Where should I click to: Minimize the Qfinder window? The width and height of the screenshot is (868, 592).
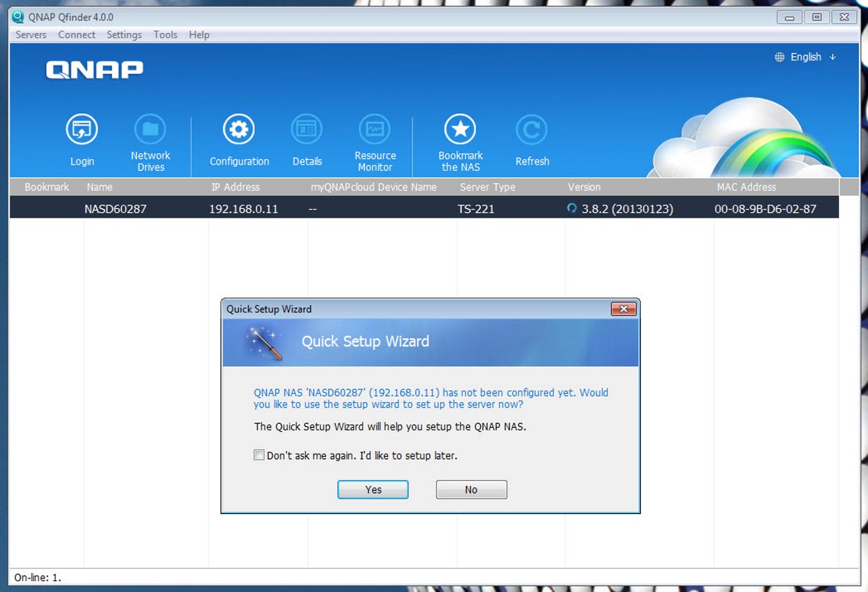(791, 17)
